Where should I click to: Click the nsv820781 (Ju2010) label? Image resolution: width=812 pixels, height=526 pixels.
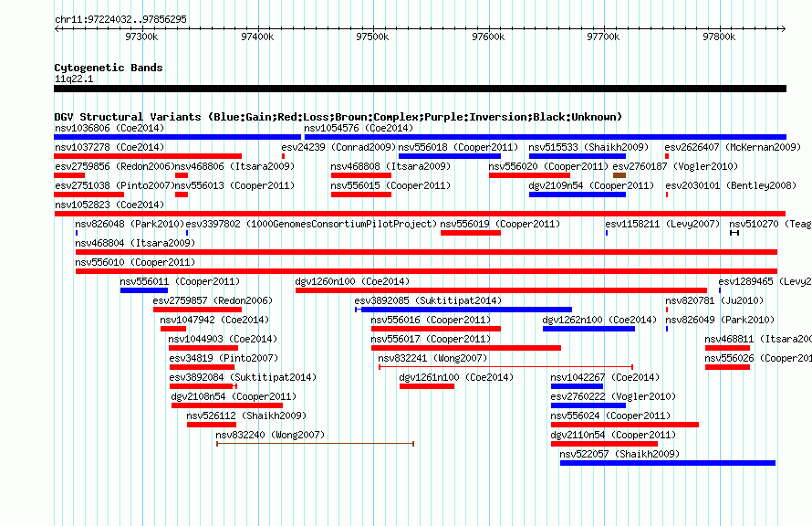coord(714,300)
